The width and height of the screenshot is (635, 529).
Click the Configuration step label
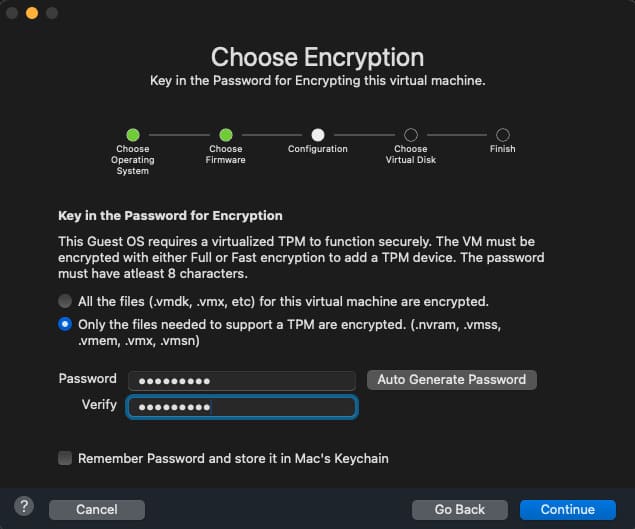tap(318, 149)
